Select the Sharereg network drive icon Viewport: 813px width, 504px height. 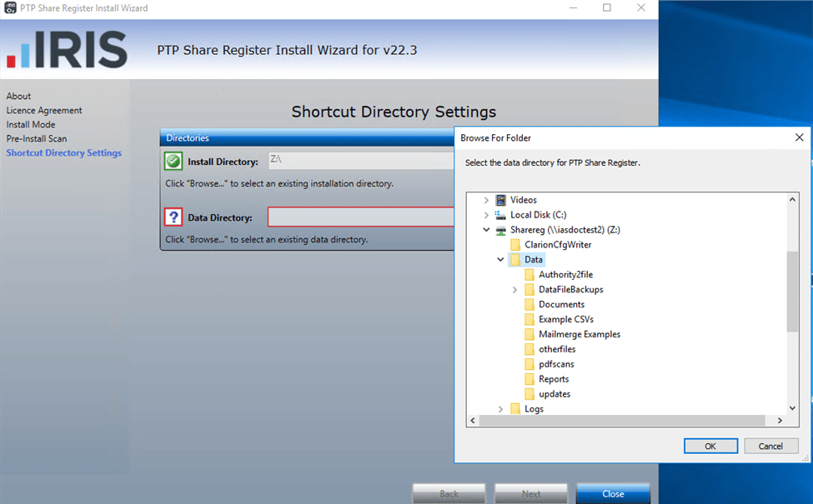click(501, 230)
